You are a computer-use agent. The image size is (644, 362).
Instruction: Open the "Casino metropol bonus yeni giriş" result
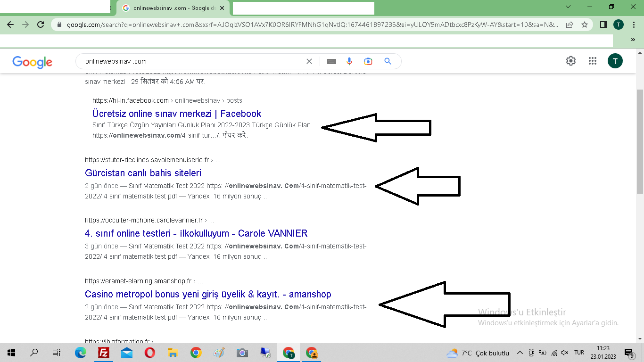tap(208, 294)
